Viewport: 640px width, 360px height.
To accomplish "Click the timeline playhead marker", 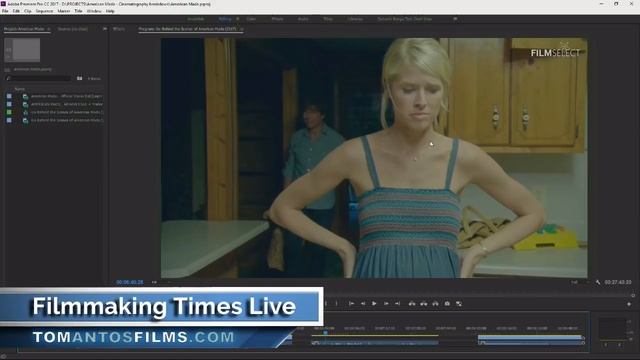I will pos(325,333).
